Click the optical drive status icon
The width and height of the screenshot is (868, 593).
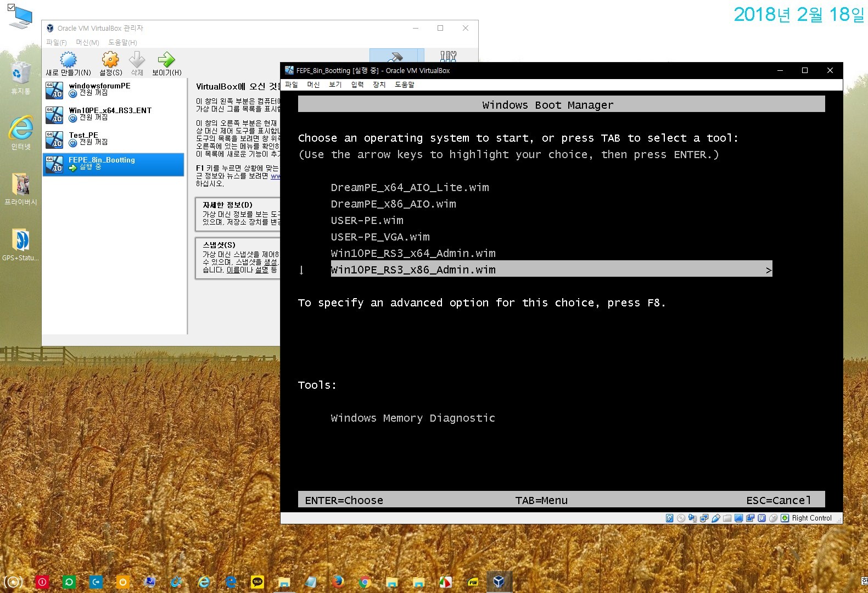[681, 518]
